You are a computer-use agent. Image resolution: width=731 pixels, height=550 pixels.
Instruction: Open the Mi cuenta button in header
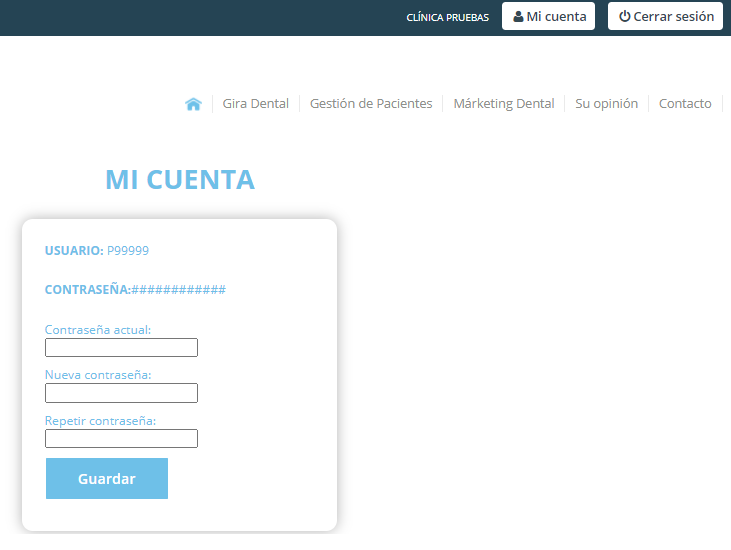[x=549, y=17]
